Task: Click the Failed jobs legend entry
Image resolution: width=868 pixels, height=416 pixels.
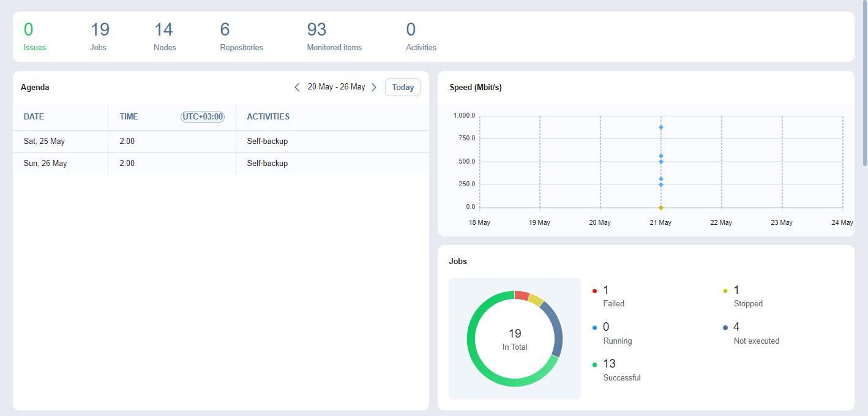Action: (613, 297)
